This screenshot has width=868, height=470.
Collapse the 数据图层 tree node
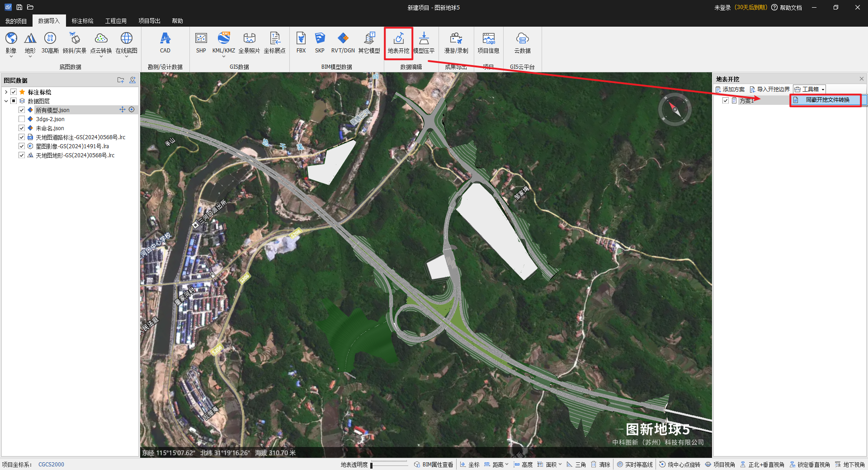point(6,101)
